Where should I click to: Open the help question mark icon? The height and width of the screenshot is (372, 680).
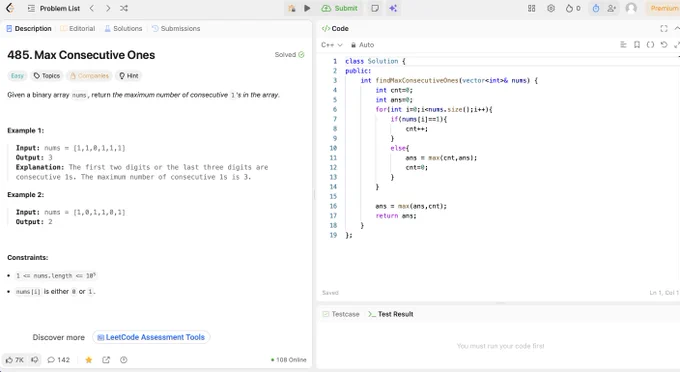[124, 360]
